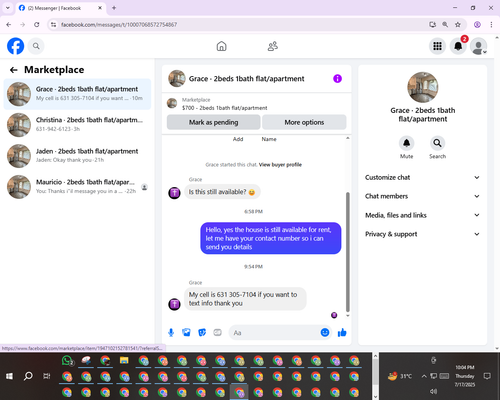
Task: Click the address bar URL
Action: pyautogui.click(x=119, y=25)
